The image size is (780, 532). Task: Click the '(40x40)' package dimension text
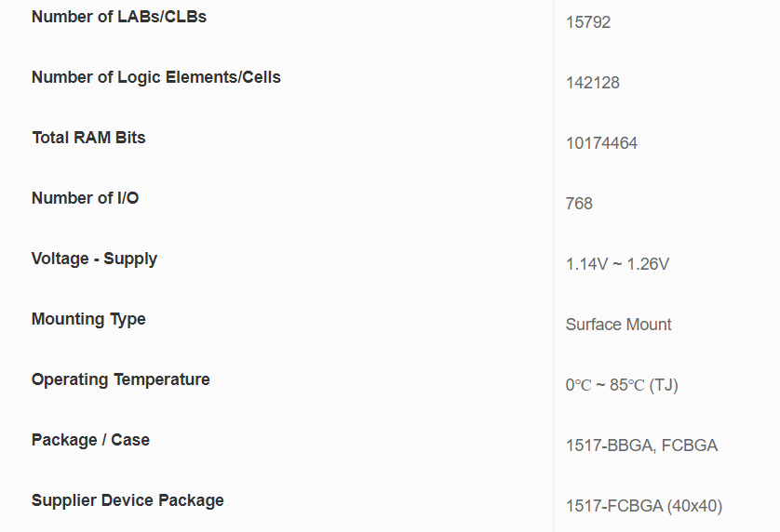[x=694, y=506]
